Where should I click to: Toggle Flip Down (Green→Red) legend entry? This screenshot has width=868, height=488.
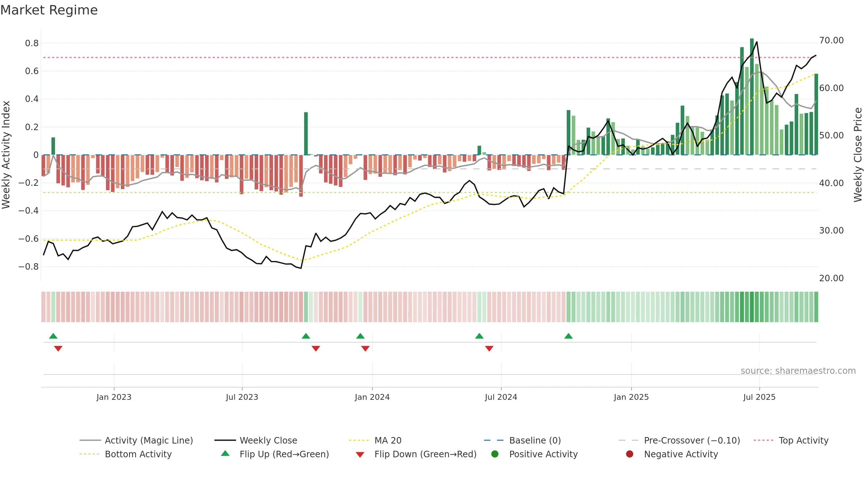coord(416,454)
